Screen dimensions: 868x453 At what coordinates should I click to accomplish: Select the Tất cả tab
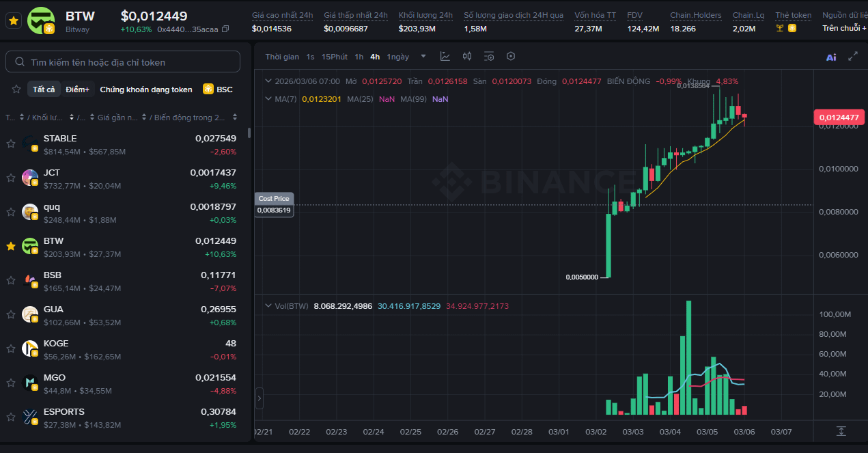44,90
